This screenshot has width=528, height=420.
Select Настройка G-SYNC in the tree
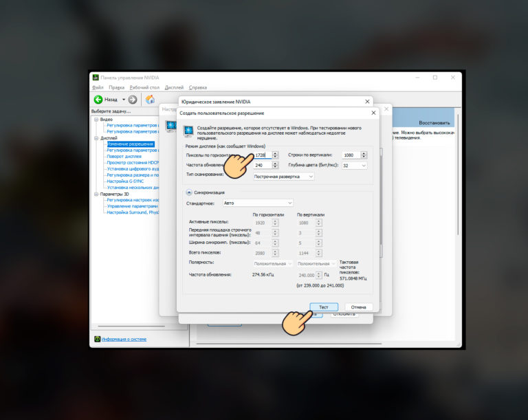click(125, 181)
